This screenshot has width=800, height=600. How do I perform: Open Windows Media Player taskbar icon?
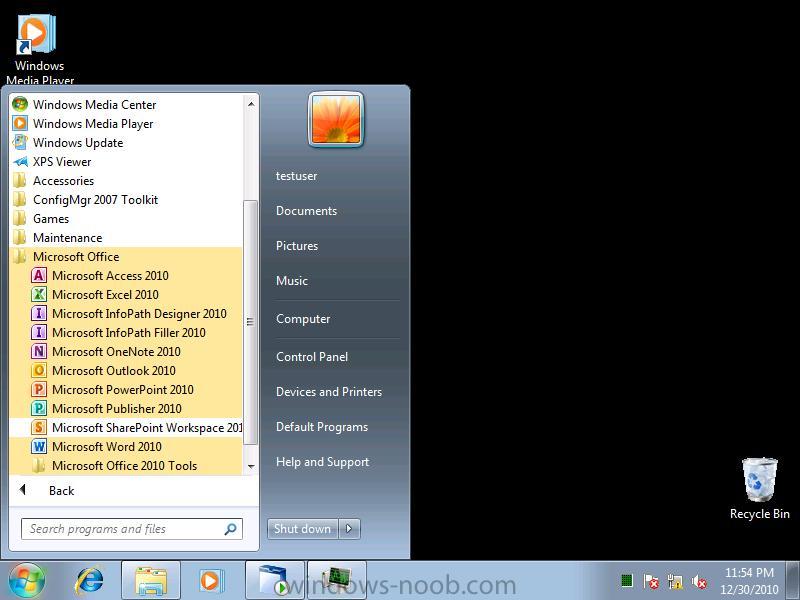210,581
